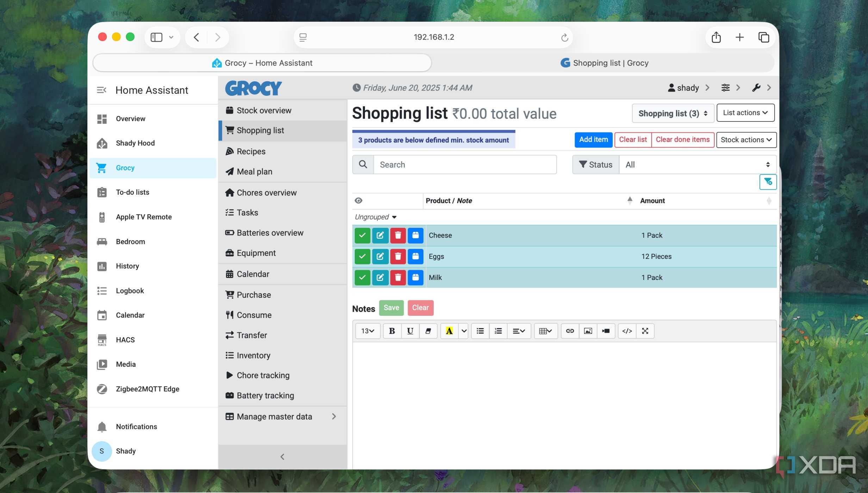This screenshot has width=868, height=493.
Task: Delete the Milk shopping list item
Action: click(x=398, y=277)
